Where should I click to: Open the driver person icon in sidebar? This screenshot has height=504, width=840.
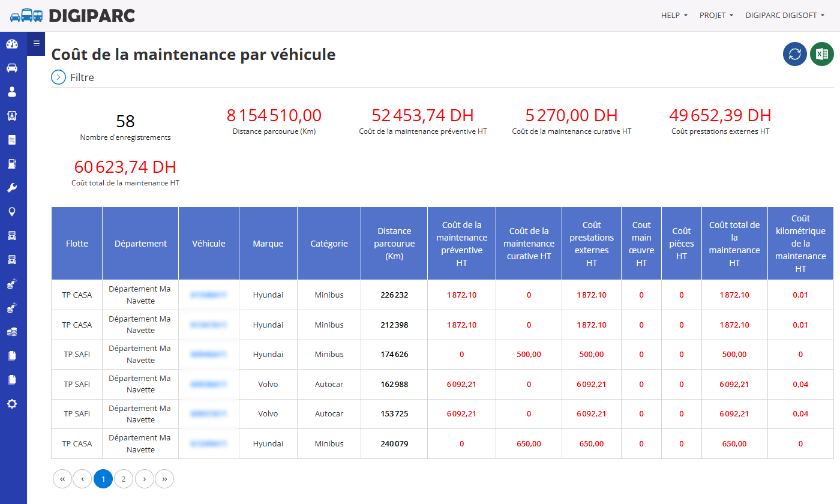[12, 92]
